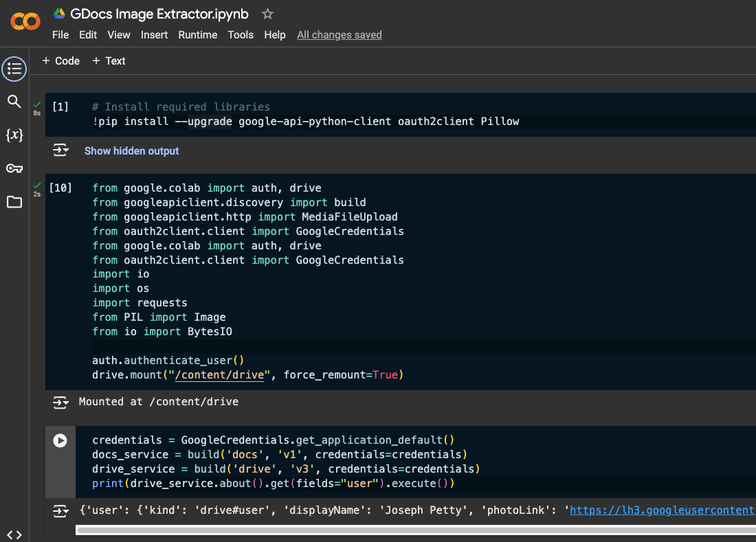The height and width of the screenshot is (542, 756).
Task: Open the Find and replace search icon
Action: 14,102
